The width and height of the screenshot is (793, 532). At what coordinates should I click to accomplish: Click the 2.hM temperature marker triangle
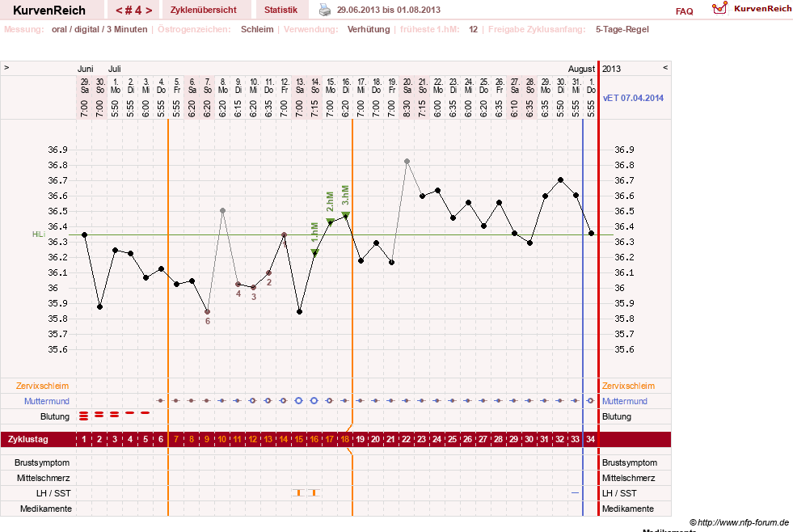point(330,222)
